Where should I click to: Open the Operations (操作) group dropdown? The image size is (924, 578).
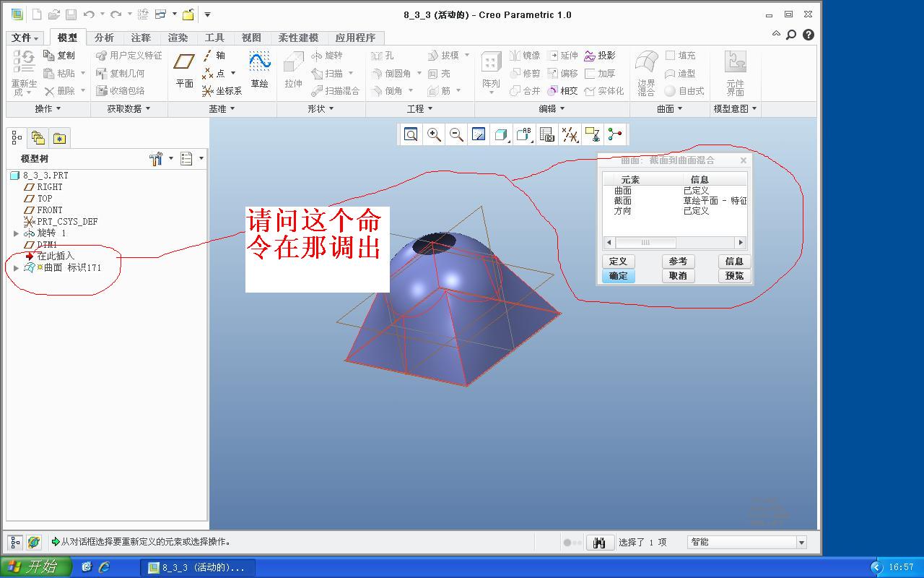pos(48,109)
